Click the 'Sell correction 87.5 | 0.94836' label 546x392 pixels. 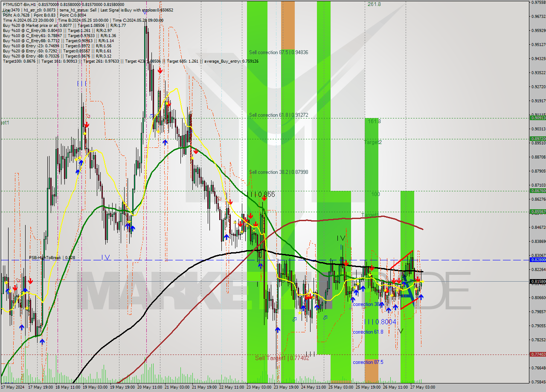tap(279, 52)
